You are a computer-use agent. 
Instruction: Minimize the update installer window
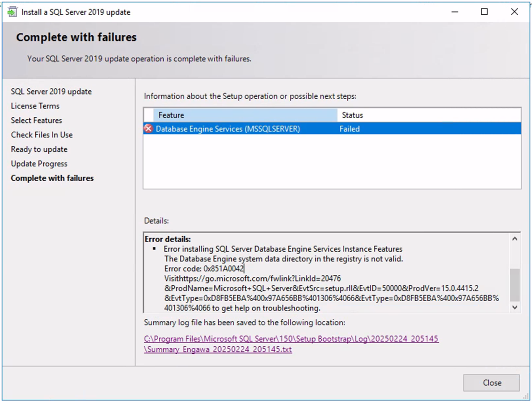coord(455,12)
